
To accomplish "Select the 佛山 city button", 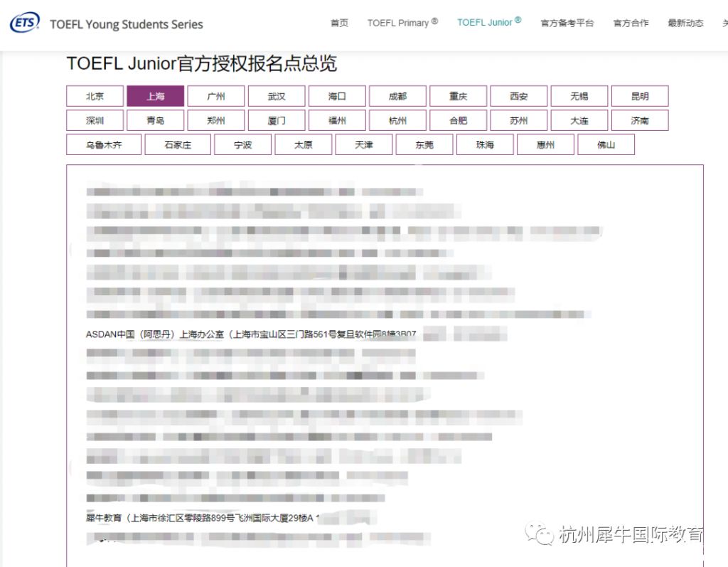I will point(606,144).
